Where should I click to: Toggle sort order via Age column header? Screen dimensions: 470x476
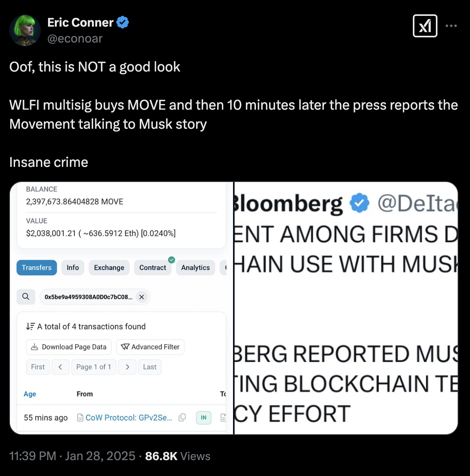point(30,394)
